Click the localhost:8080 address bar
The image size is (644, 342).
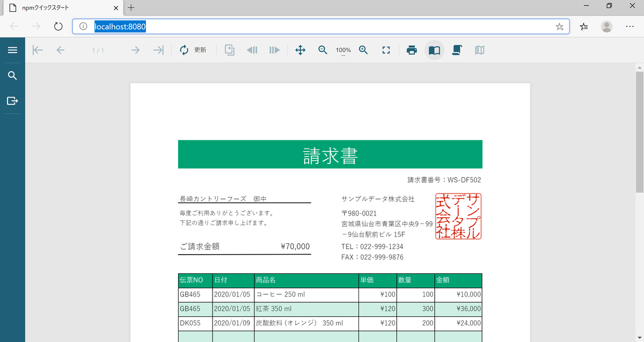point(321,26)
